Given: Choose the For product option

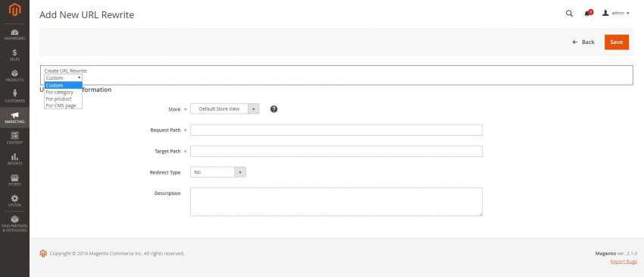Looking at the screenshot, I should click(x=63, y=99).
